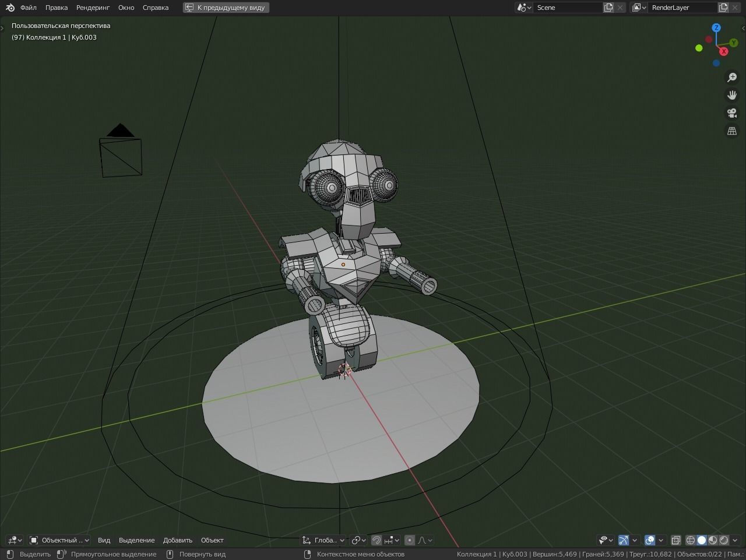The width and height of the screenshot is (746, 560).
Task: Click the Пользовательская перспектива label
Action: tap(61, 26)
